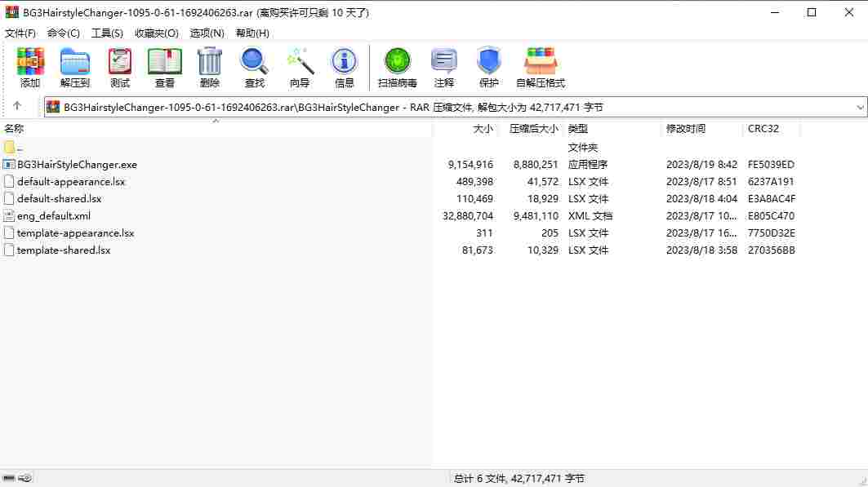Screen dimensions: 868x487
Task: Click the archive icon in address bar
Action: click(x=53, y=107)
